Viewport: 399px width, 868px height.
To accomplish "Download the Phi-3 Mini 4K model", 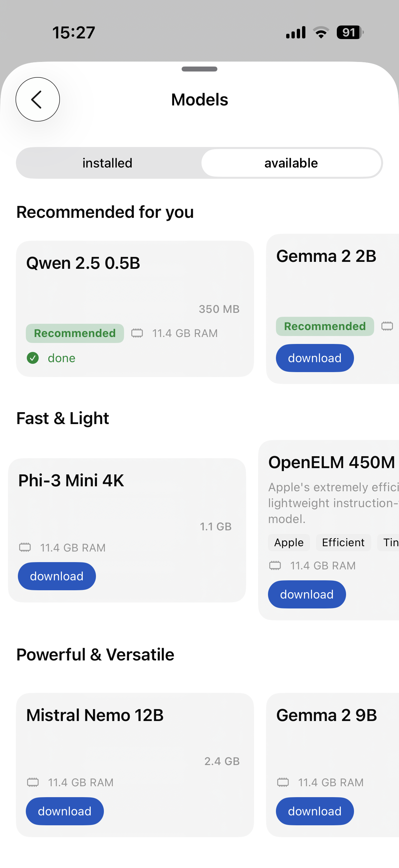I will [x=57, y=576].
